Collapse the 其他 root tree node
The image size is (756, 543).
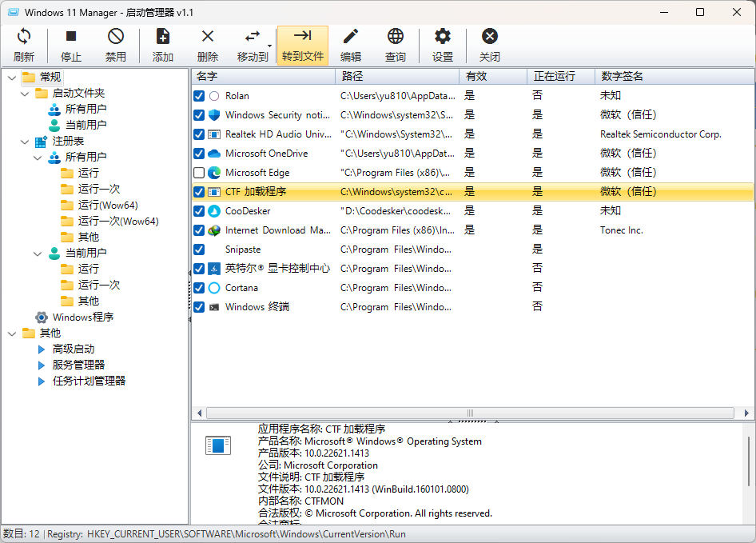tap(12, 333)
